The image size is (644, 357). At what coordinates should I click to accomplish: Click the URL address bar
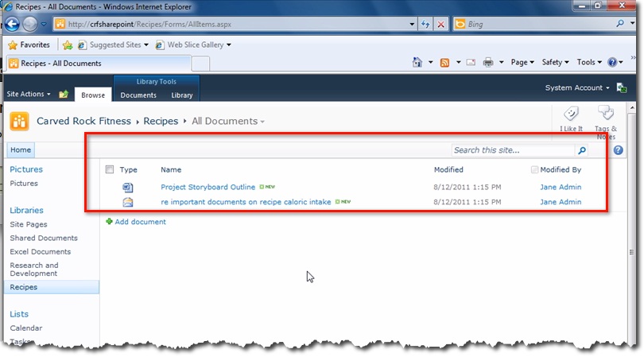pos(238,24)
